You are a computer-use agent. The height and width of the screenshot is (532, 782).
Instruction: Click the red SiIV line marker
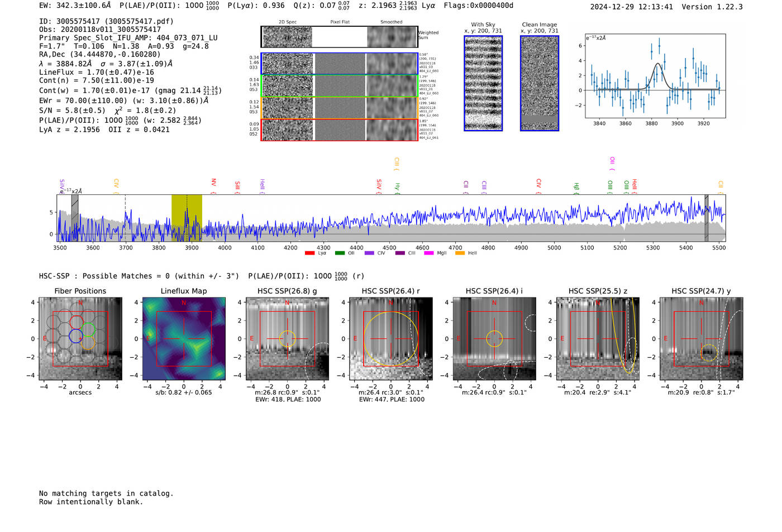click(x=379, y=186)
